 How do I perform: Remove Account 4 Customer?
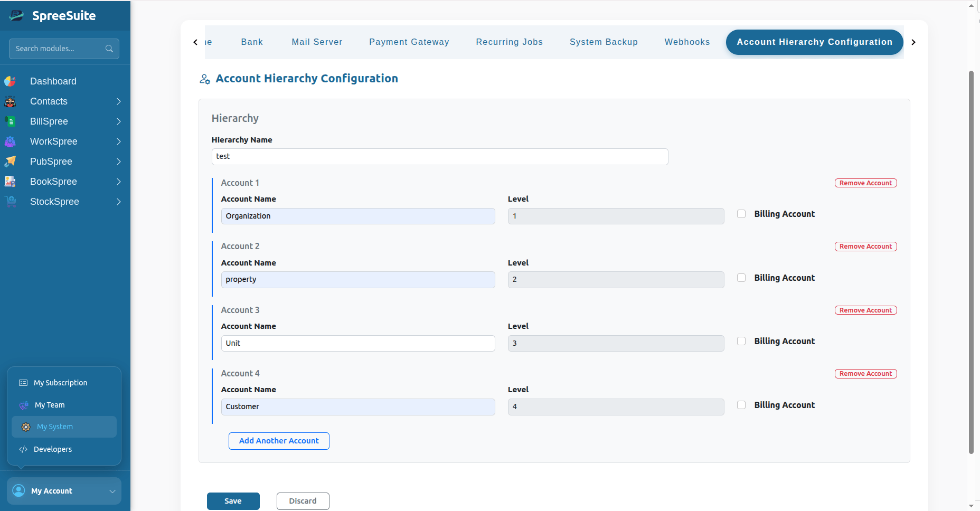[866, 374]
